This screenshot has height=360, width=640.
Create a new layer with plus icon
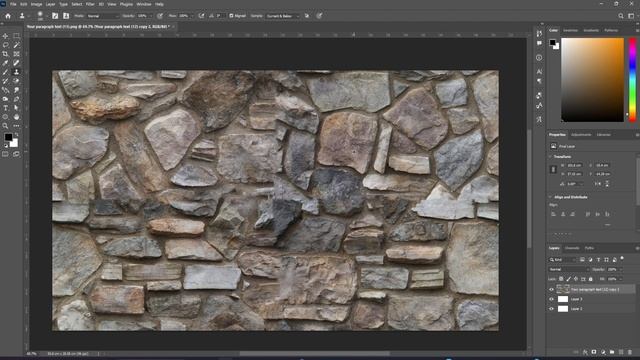coord(621,352)
